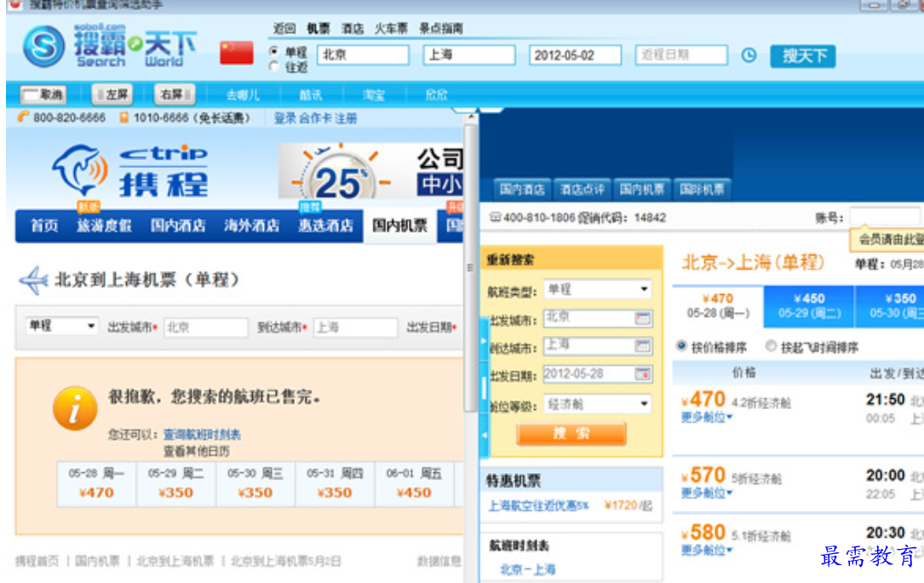
Task: Click the airplane icon beside 北京到上海机票
Action: [33, 280]
